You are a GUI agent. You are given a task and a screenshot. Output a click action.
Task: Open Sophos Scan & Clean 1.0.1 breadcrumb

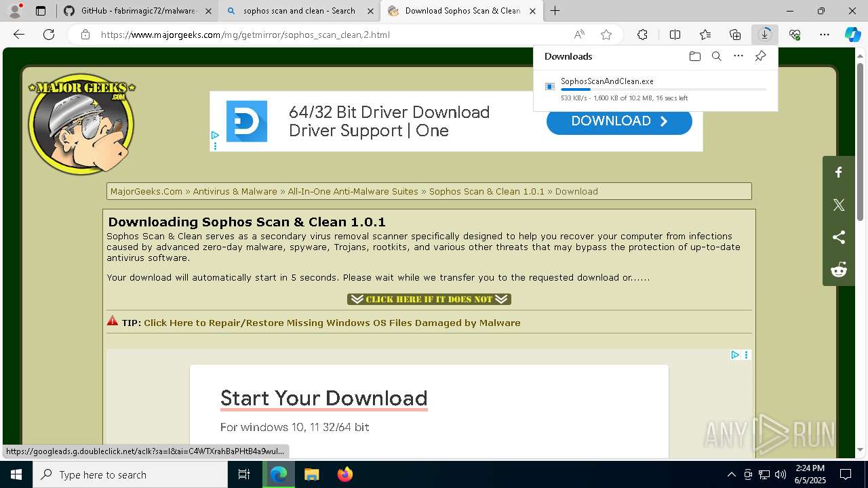tap(487, 191)
